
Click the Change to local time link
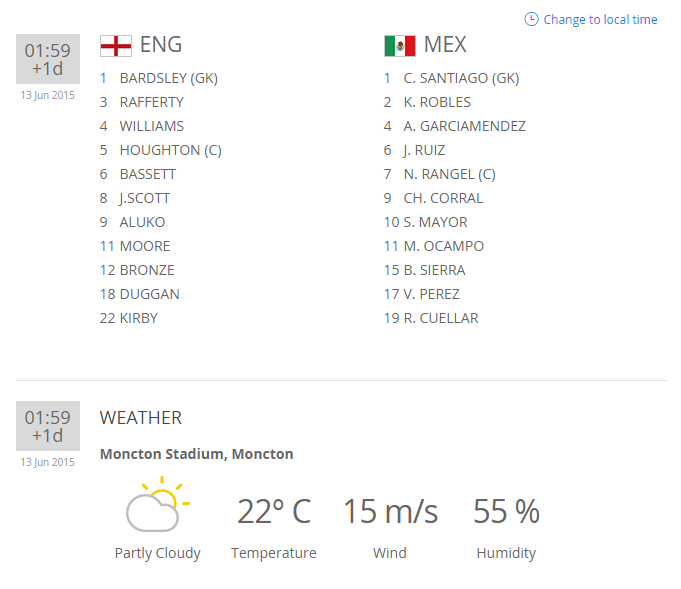point(600,20)
